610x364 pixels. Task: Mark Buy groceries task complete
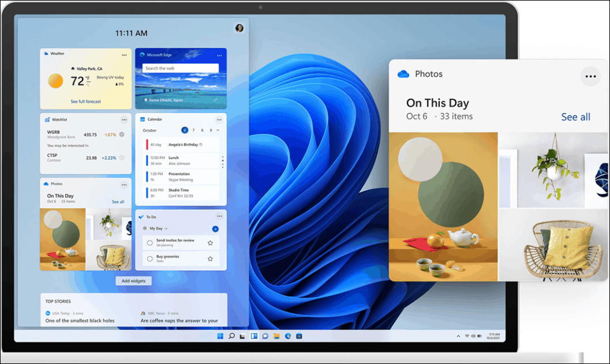tap(150, 258)
